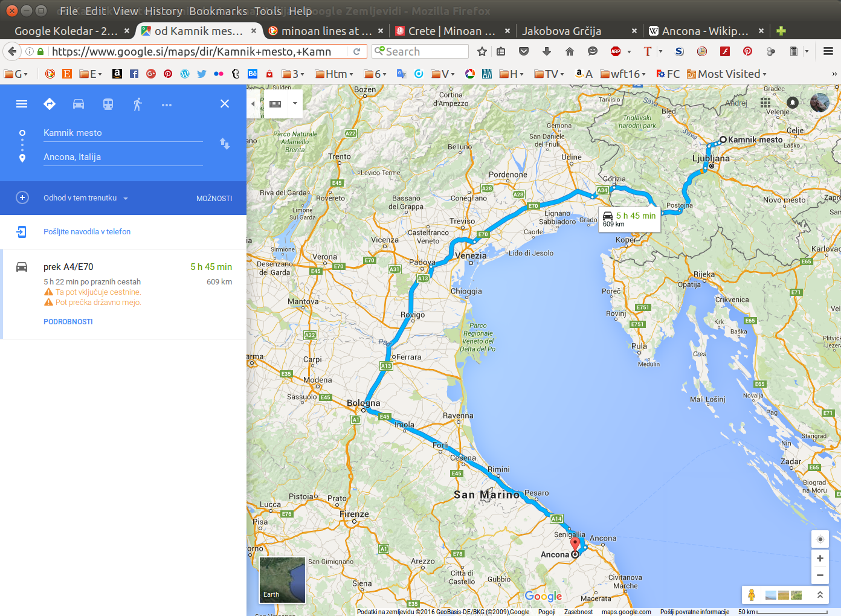The height and width of the screenshot is (616, 841).
Task: Select the directions mode icon
Action: 50,104
